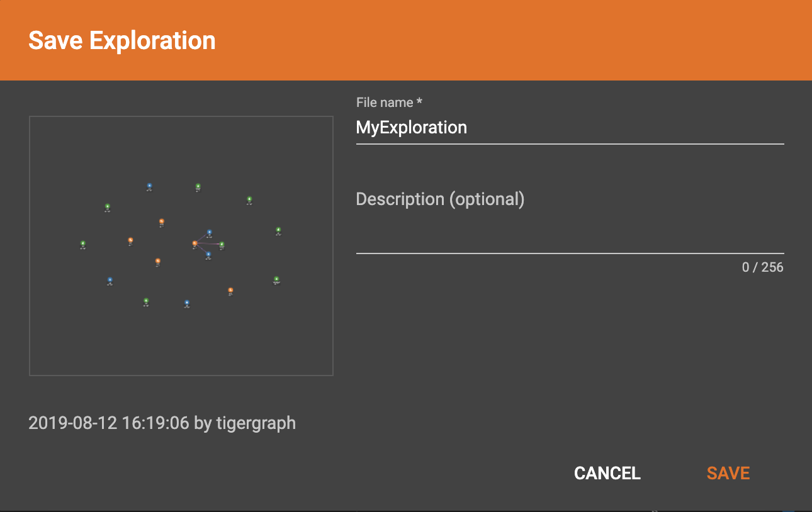This screenshot has width=812, height=512.
Task: Click the topmost blue vertex in the preview
Action: (x=149, y=186)
